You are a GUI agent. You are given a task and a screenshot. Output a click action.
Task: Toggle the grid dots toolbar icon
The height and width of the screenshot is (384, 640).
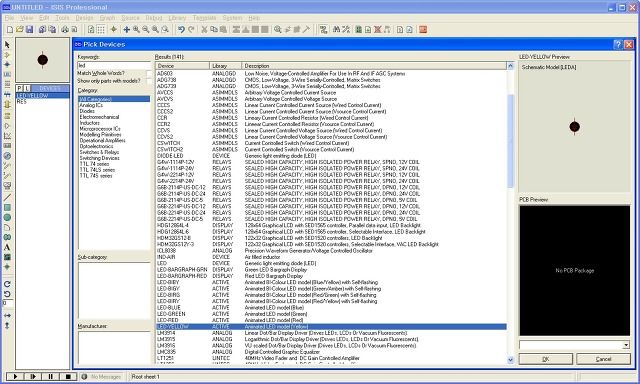tap(101, 29)
